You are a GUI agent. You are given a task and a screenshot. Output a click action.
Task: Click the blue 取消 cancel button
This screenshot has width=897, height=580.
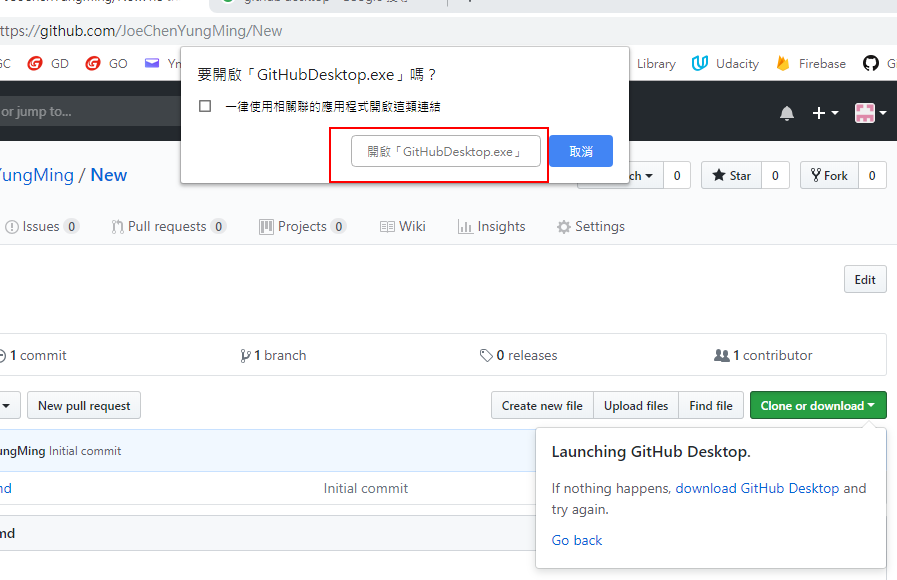(x=581, y=151)
